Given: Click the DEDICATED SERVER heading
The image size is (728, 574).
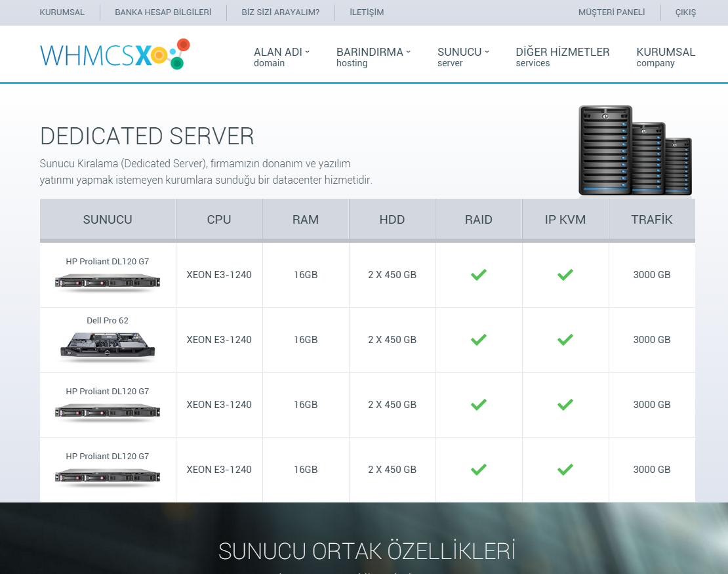Looking at the screenshot, I should pyautogui.click(x=147, y=136).
